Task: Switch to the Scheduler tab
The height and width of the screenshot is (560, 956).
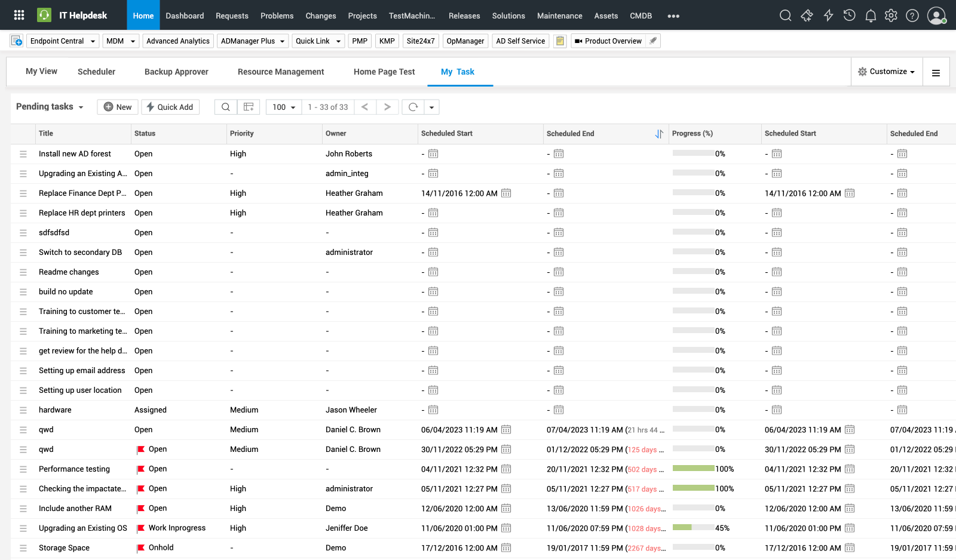Action: pyautogui.click(x=96, y=72)
